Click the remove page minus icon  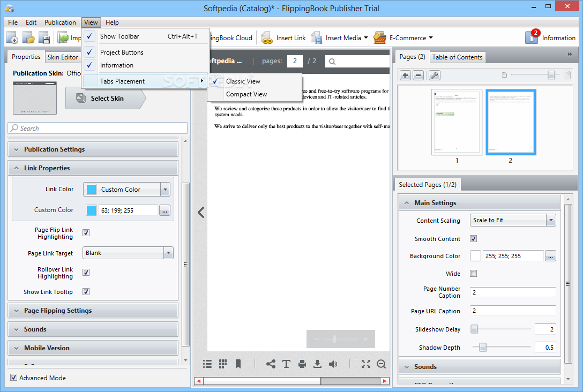click(418, 76)
